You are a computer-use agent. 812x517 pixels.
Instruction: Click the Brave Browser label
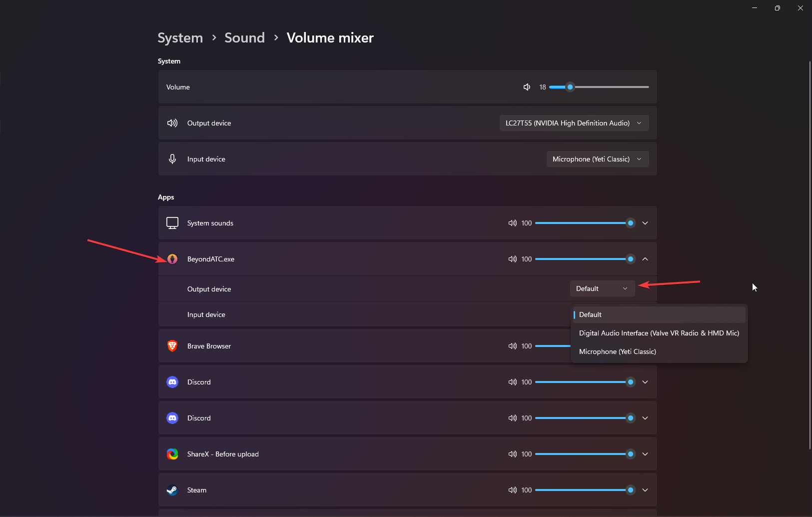pos(209,346)
